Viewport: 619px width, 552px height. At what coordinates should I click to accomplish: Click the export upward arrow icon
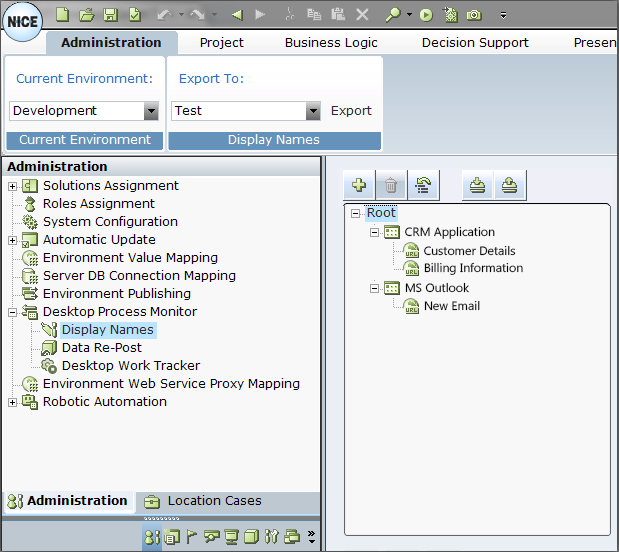pyautogui.click(x=510, y=185)
